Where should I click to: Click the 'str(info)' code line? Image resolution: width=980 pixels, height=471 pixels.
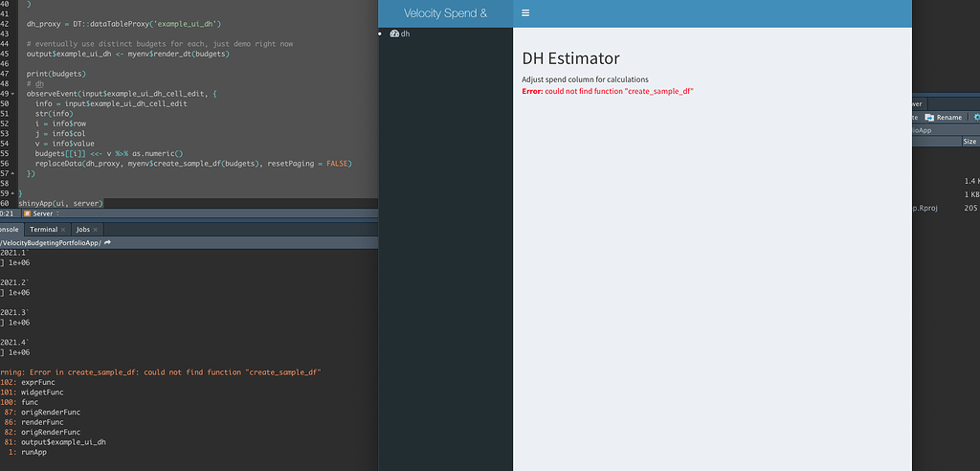[x=54, y=114]
